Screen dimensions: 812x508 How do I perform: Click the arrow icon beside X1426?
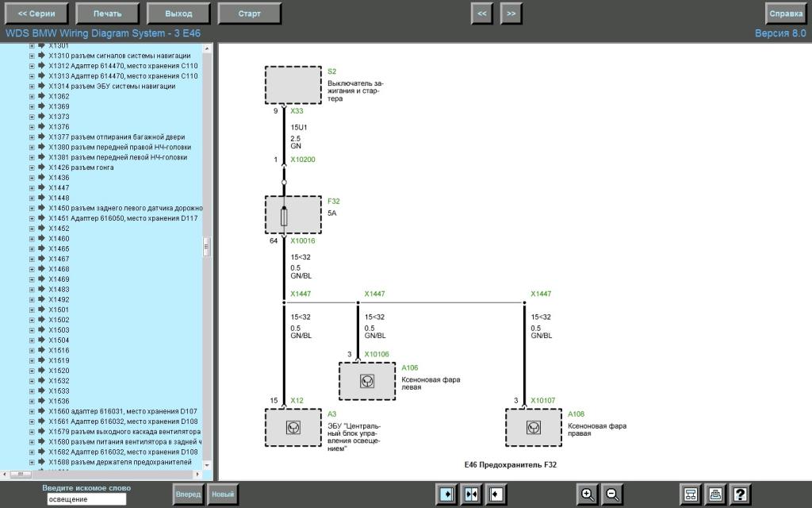[x=41, y=167]
